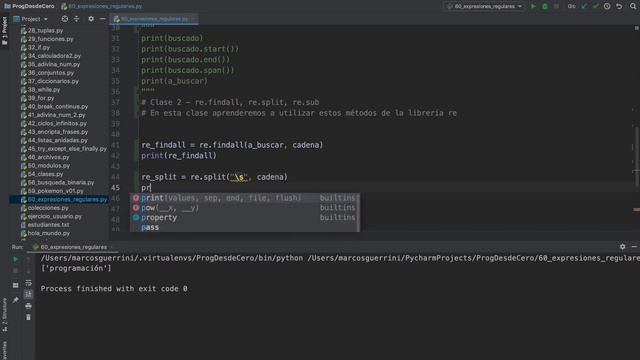Hide the Project tool window
This screenshot has height=360, width=640.
(x=102, y=19)
